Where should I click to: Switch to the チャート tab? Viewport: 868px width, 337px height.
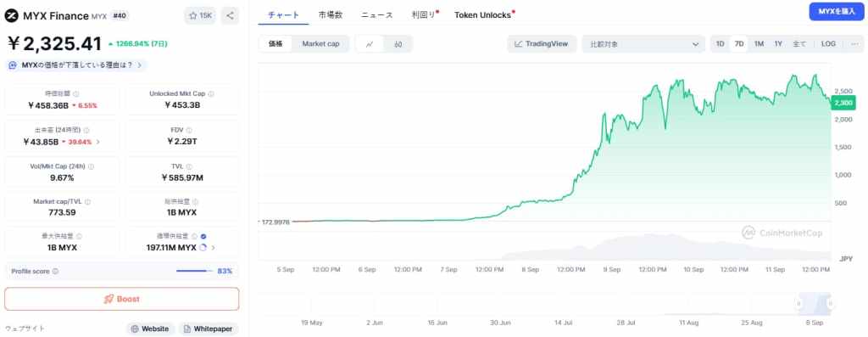pyautogui.click(x=283, y=15)
